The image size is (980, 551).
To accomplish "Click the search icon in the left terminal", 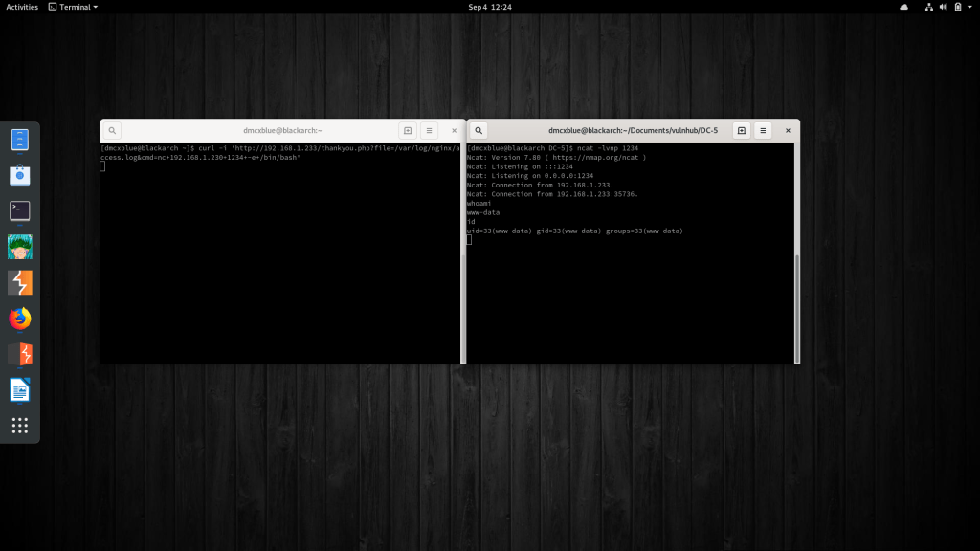I will [x=112, y=130].
